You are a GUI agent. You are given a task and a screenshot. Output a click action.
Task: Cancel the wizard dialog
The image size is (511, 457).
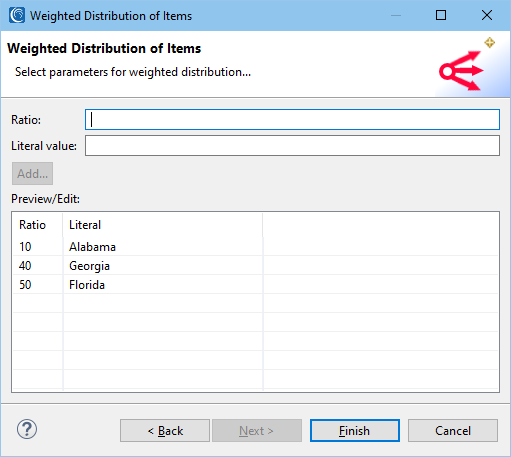(x=453, y=431)
